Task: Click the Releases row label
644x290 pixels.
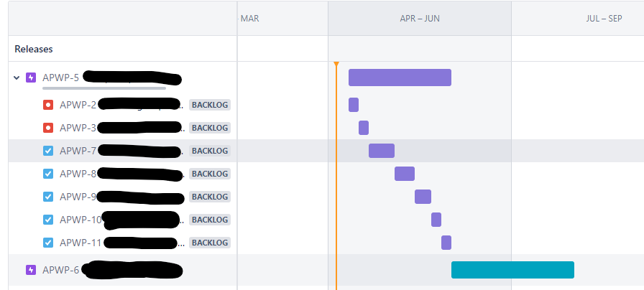Action: point(34,50)
